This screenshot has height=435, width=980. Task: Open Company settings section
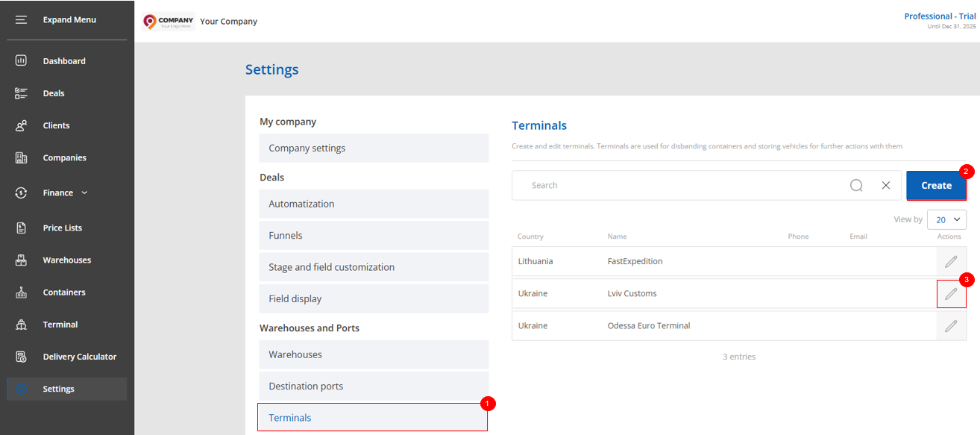(374, 148)
